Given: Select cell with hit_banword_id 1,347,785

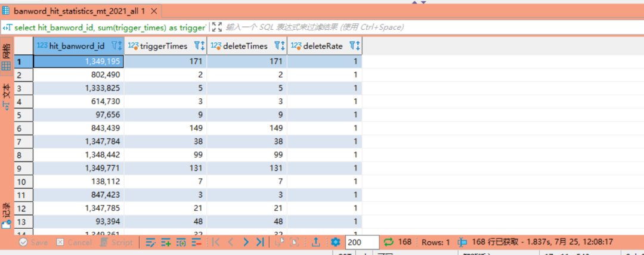Looking at the screenshot, I should click(x=79, y=208).
